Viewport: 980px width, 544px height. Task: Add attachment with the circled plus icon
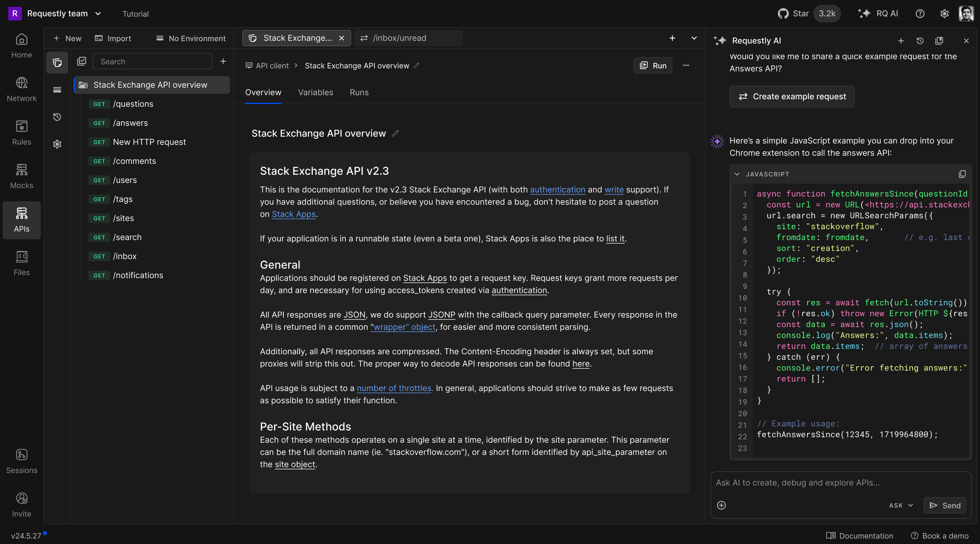tap(721, 505)
